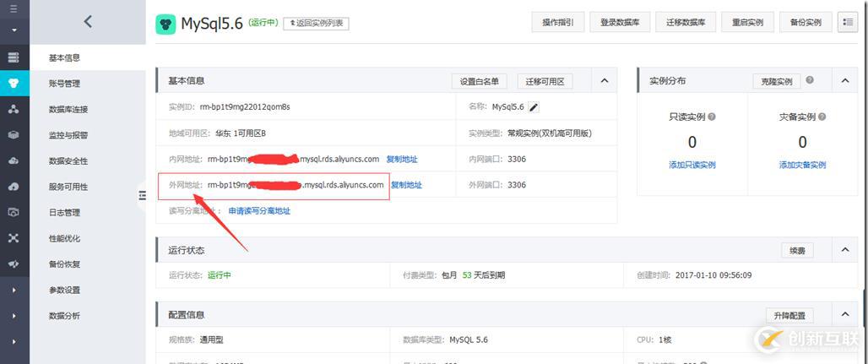Open 数据分析 in the side menu
The height and width of the screenshot is (364, 868).
[64, 316]
